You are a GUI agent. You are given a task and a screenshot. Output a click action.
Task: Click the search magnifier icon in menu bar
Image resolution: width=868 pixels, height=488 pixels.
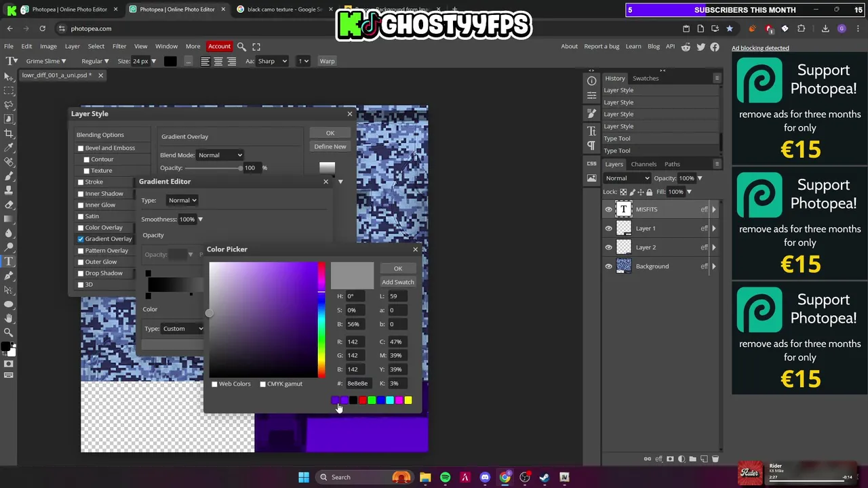pyautogui.click(x=241, y=46)
